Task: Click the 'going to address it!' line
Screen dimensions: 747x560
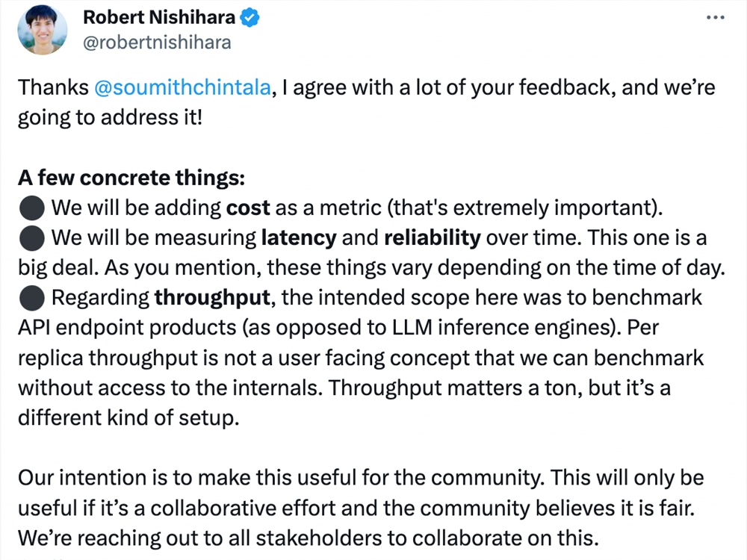Action: pyautogui.click(x=110, y=118)
